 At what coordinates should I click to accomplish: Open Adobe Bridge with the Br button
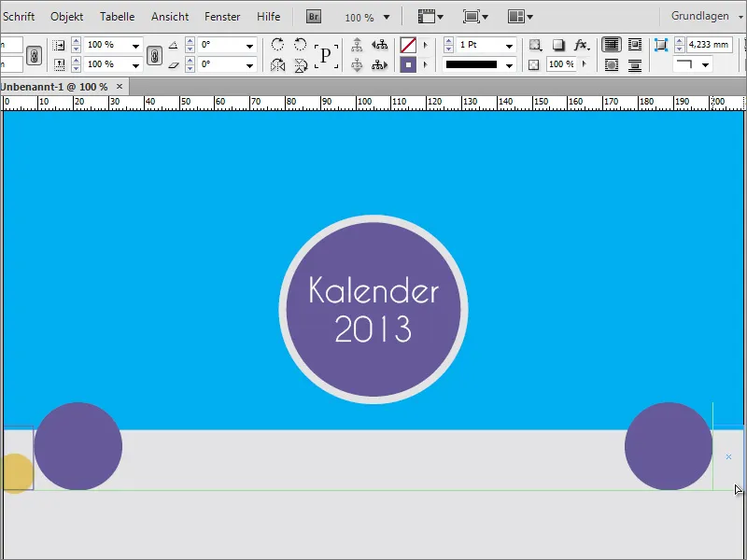(x=313, y=17)
